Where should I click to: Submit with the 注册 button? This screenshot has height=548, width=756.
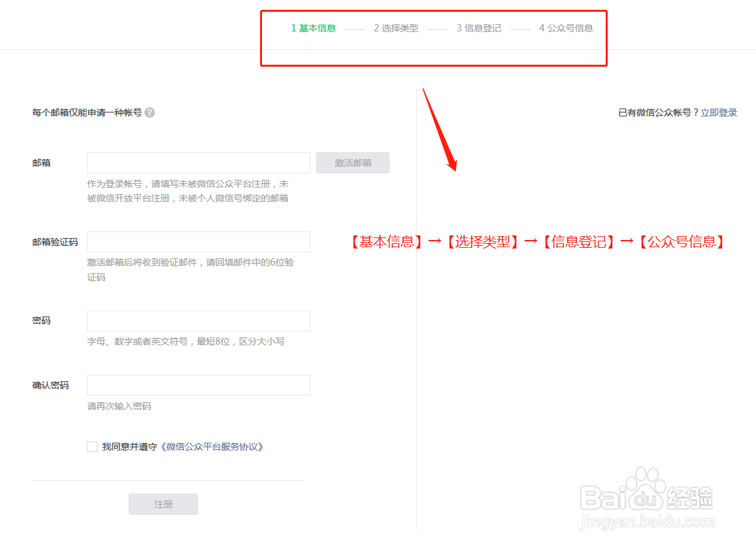[163, 504]
